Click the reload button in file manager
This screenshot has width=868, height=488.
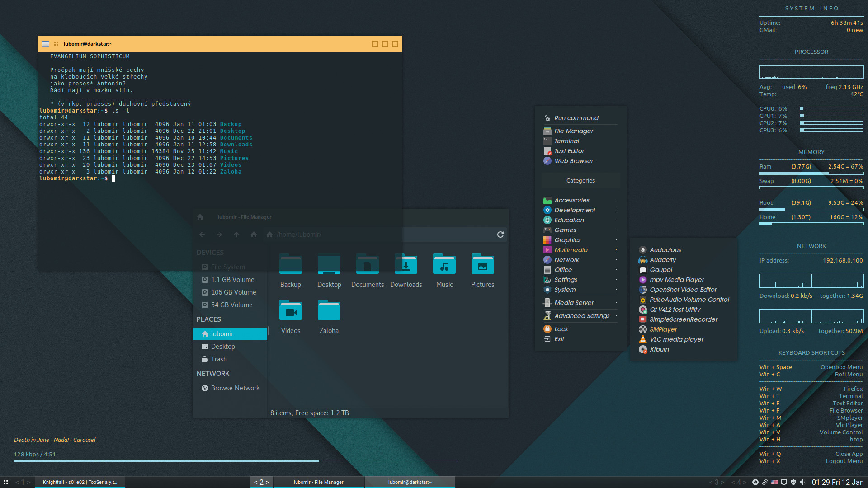pos(500,235)
